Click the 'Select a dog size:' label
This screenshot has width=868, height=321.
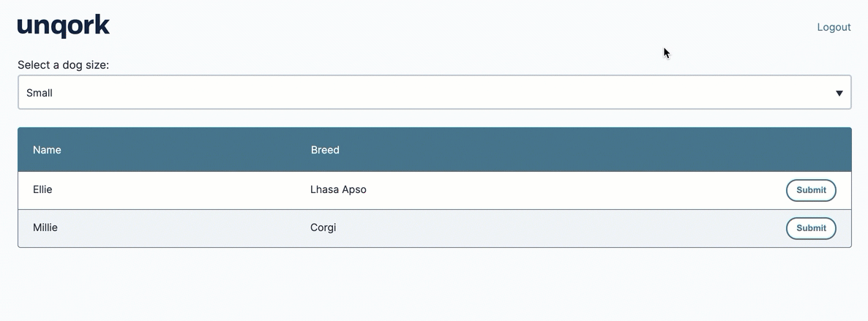64,65
